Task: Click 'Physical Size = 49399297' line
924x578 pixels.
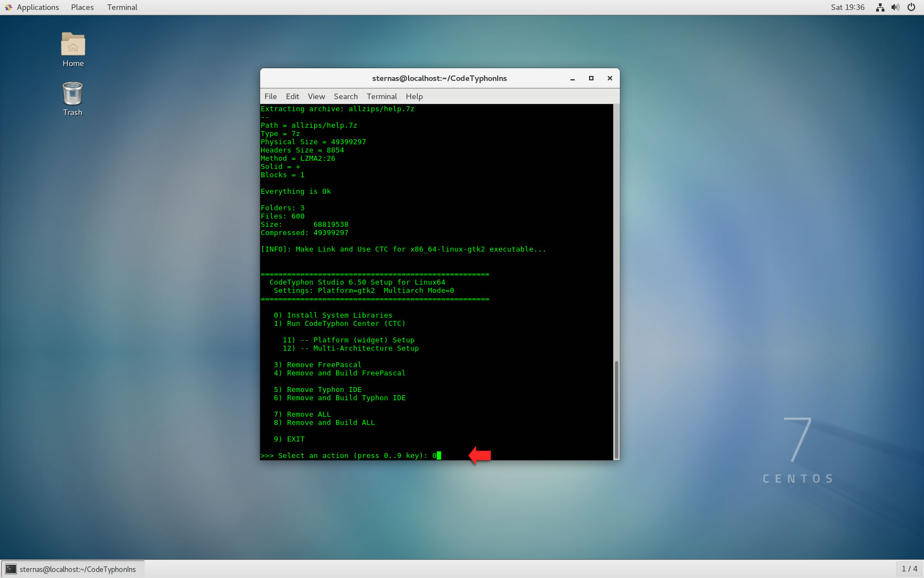Action: point(313,142)
